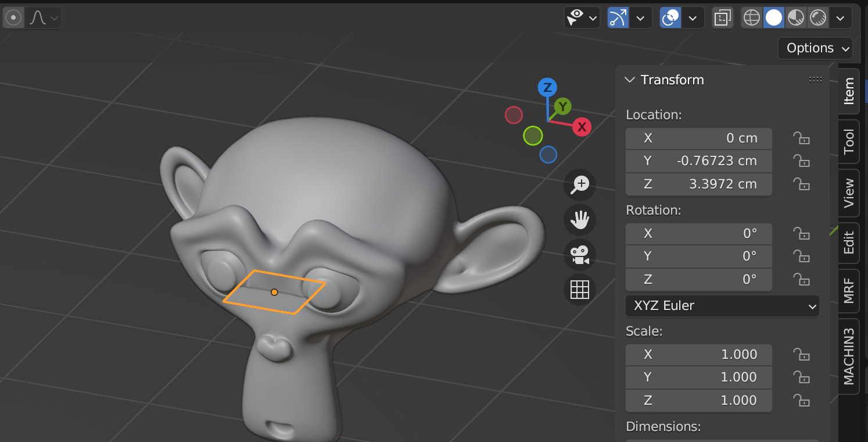Click the Rotation Z field
This screenshot has width=868, height=442.
tap(699, 280)
